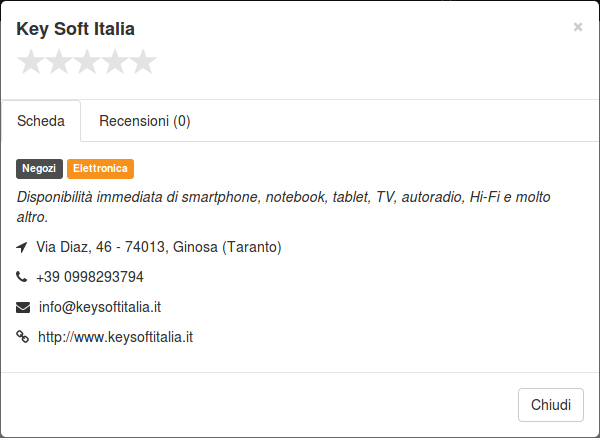
Task: Click the chain link icon
Action: (x=22, y=337)
